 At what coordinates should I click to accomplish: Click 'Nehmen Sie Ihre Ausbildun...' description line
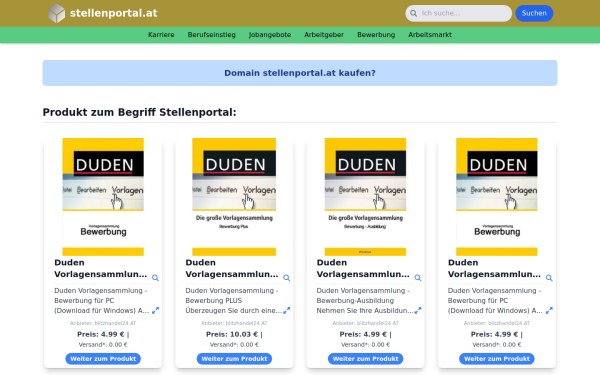[365, 311]
